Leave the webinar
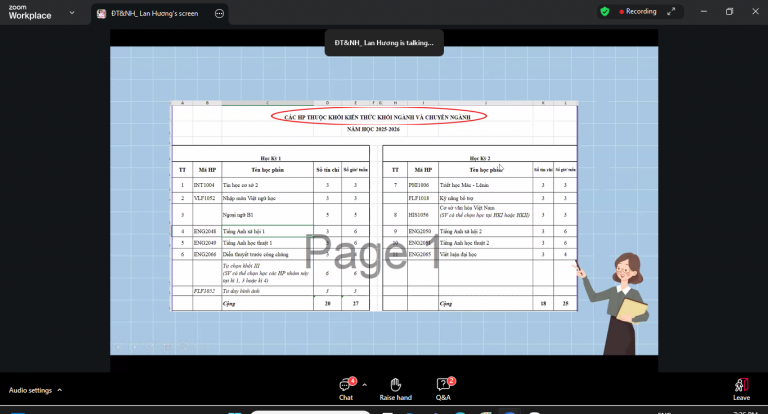 tap(741, 390)
